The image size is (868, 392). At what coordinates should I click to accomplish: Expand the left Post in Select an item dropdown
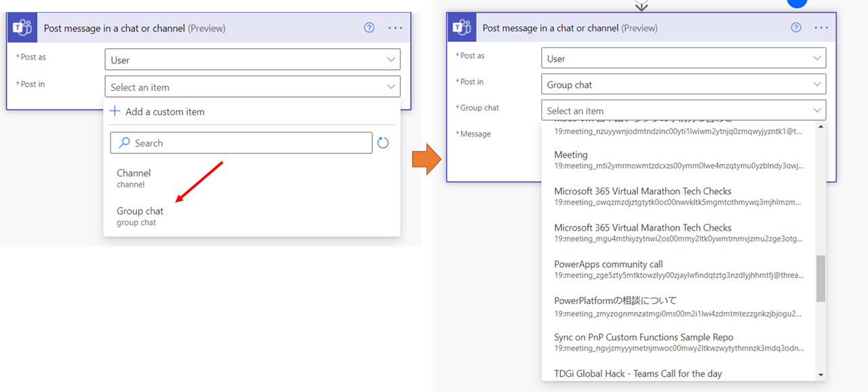[252, 87]
